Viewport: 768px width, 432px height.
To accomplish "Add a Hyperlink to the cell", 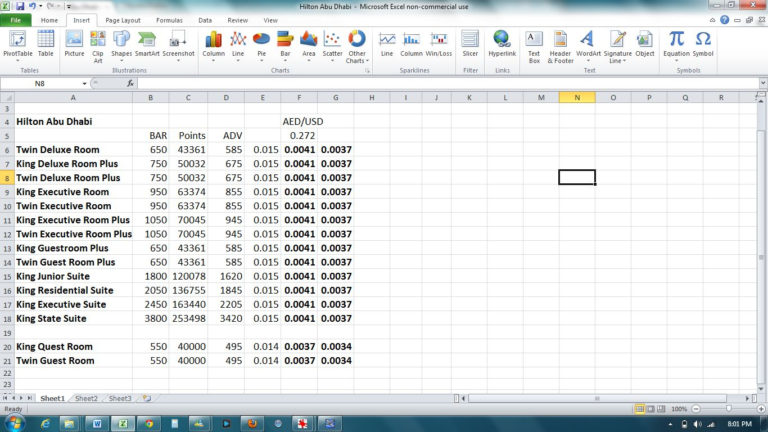I will tap(502, 44).
